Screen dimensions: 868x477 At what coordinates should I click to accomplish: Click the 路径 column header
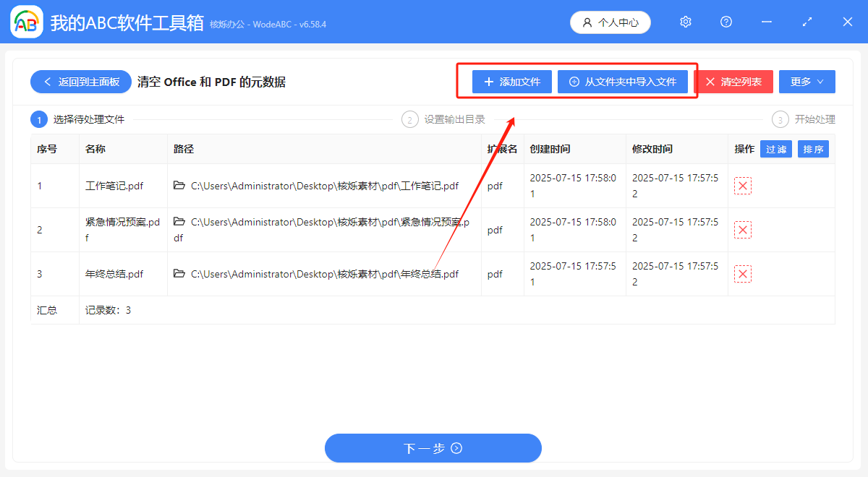[184, 149]
